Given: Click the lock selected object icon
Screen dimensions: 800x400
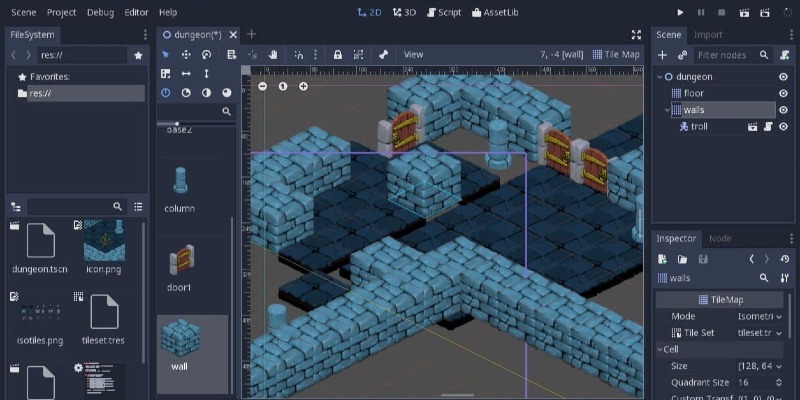Looking at the screenshot, I should click(x=337, y=54).
